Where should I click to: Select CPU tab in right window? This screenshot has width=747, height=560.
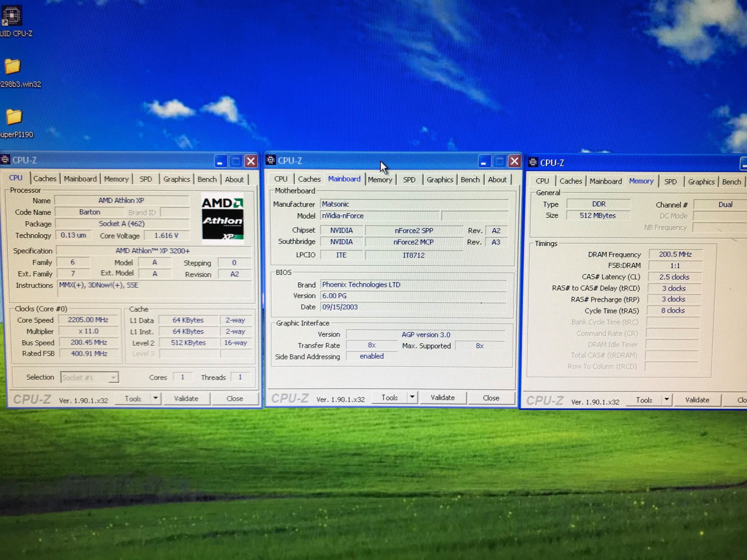point(542,181)
